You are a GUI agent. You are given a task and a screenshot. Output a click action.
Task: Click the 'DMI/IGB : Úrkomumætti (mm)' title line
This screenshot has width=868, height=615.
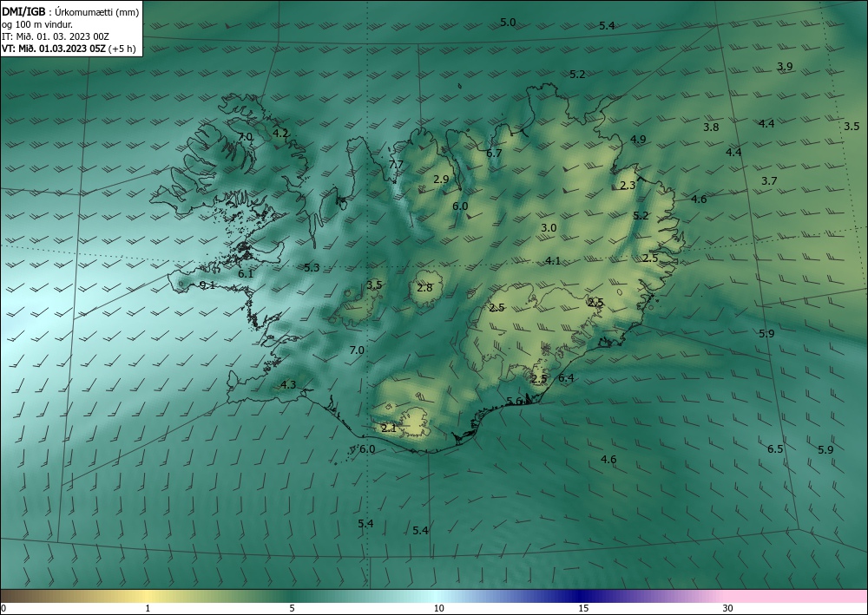tap(71, 10)
